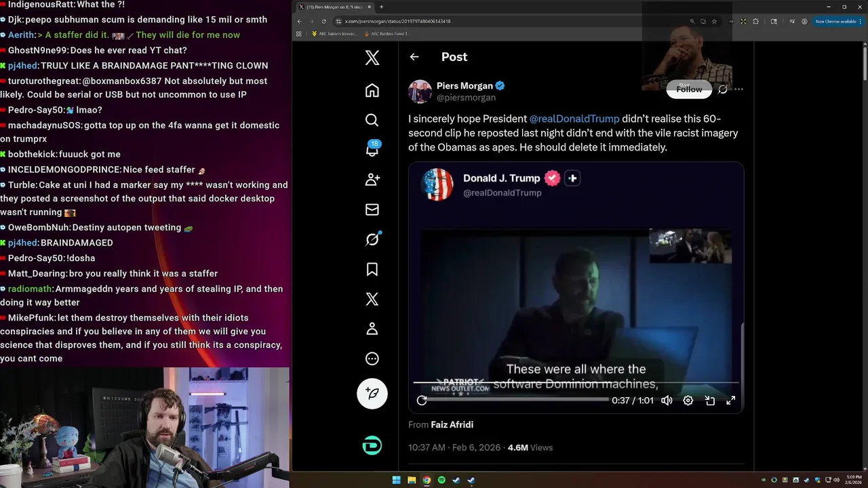
Task: Open the Follow people sidebar icon
Action: (x=372, y=180)
